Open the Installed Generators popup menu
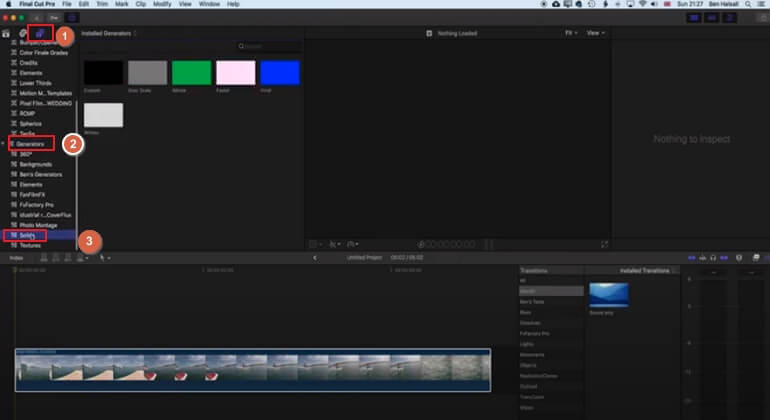 (x=109, y=33)
